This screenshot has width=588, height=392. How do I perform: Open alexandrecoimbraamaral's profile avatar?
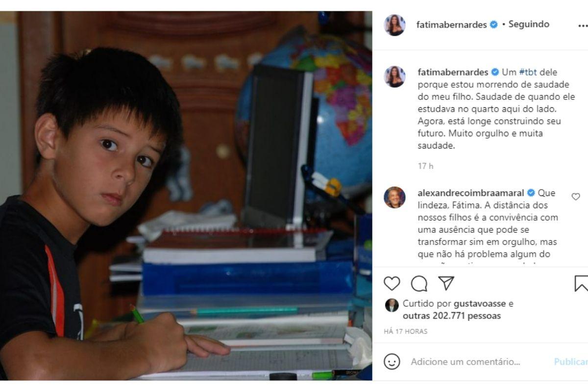(x=394, y=197)
